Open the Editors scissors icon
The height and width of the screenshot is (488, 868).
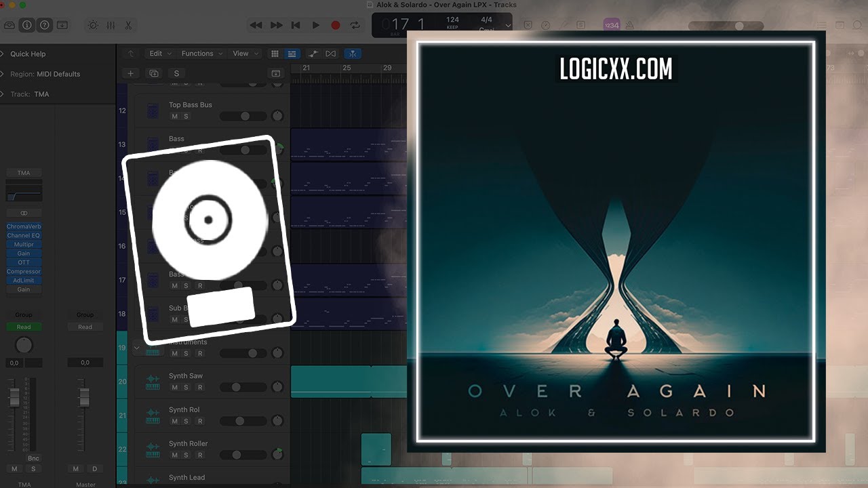click(x=127, y=25)
